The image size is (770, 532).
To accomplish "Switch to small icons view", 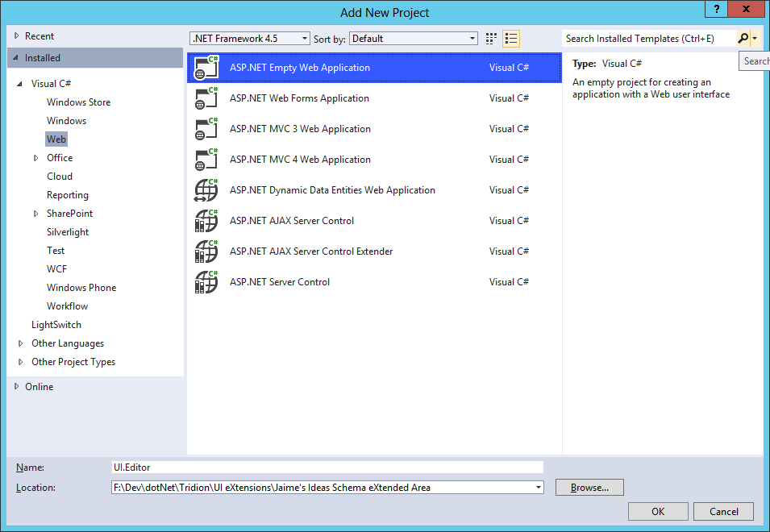I will (491, 39).
